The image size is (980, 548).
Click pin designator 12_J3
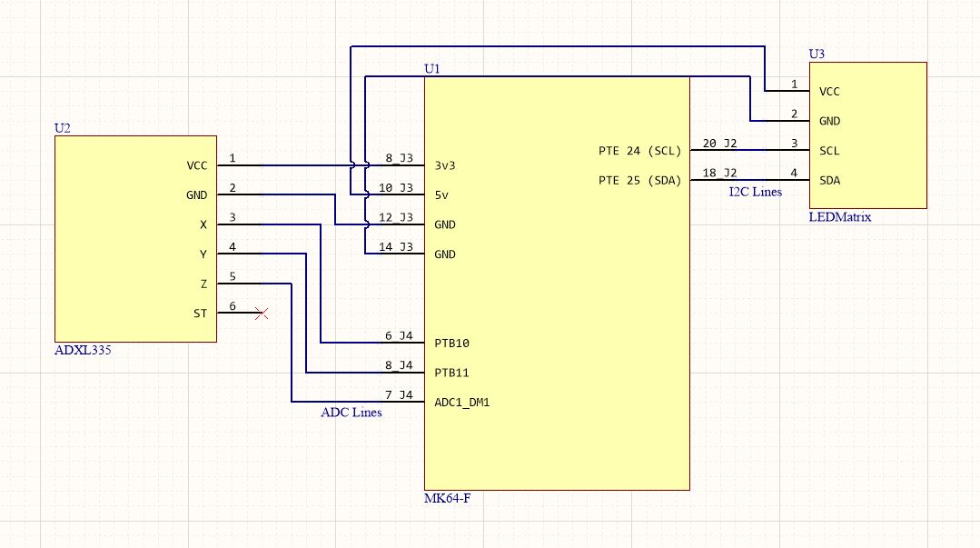pyautogui.click(x=396, y=217)
